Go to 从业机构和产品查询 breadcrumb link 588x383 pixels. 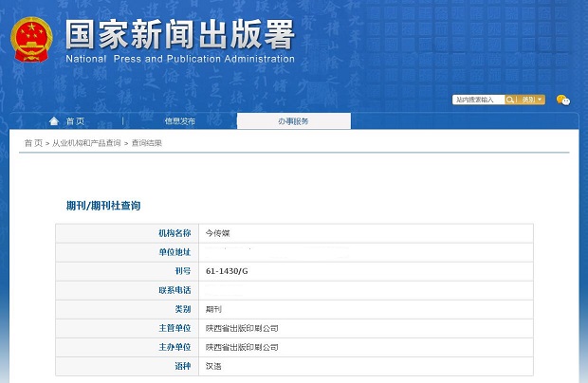86,143
